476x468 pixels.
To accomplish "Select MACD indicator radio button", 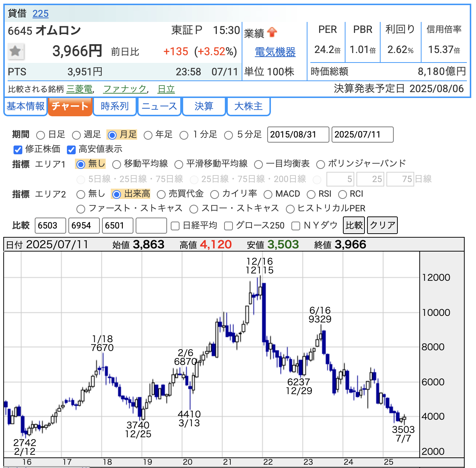I will [x=268, y=195].
